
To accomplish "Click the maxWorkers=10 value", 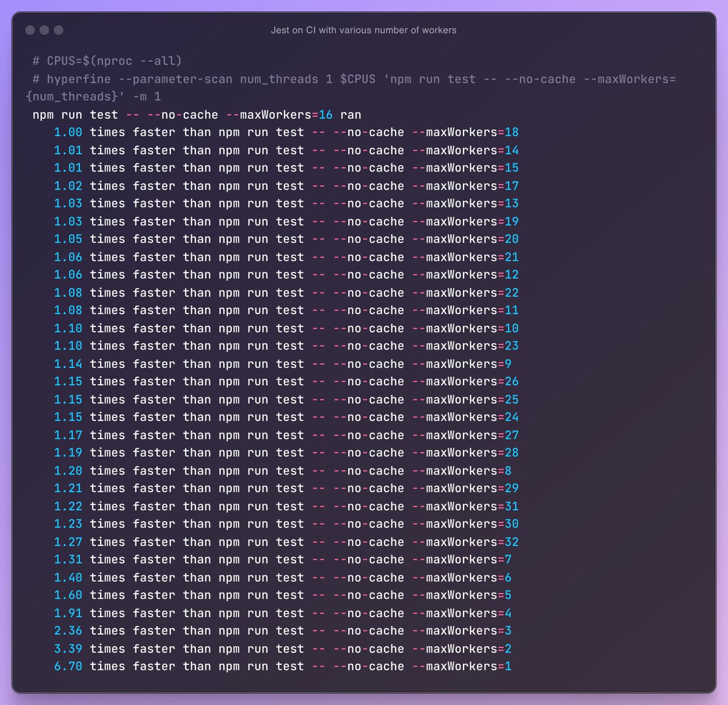I will pyautogui.click(x=511, y=329).
